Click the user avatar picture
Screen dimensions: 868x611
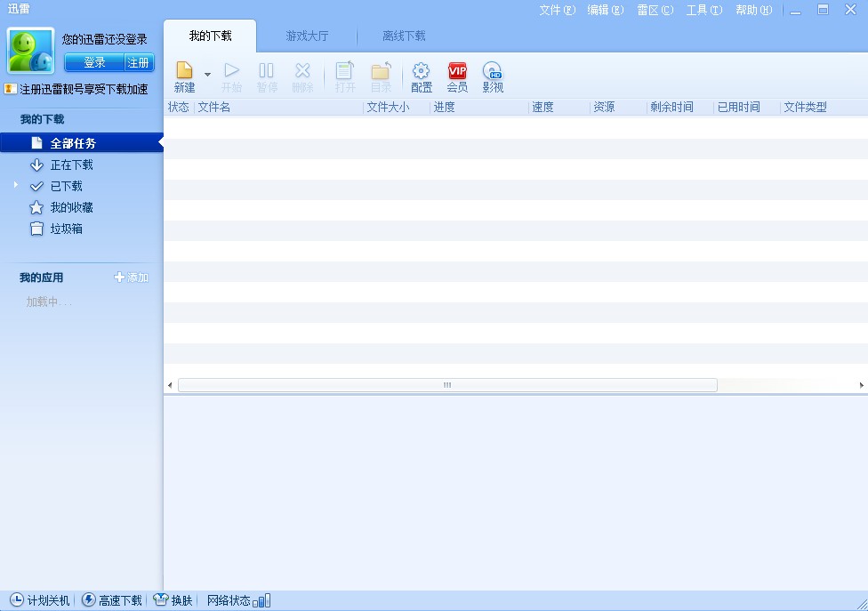[x=30, y=51]
